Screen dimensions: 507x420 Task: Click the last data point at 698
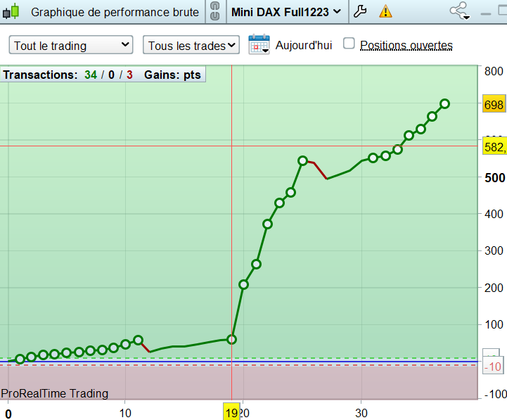tap(444, 104)
